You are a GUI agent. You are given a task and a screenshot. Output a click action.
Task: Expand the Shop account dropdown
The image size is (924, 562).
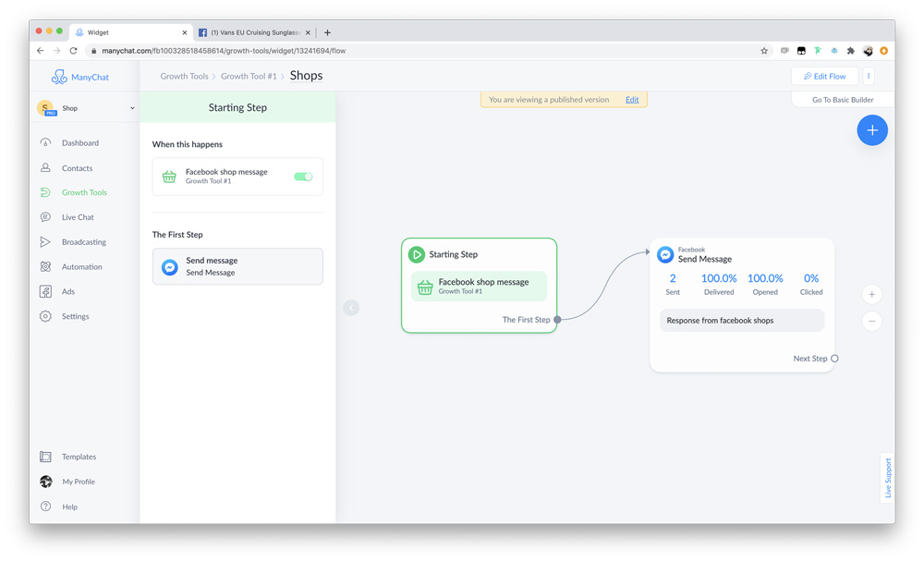[132, 108]
